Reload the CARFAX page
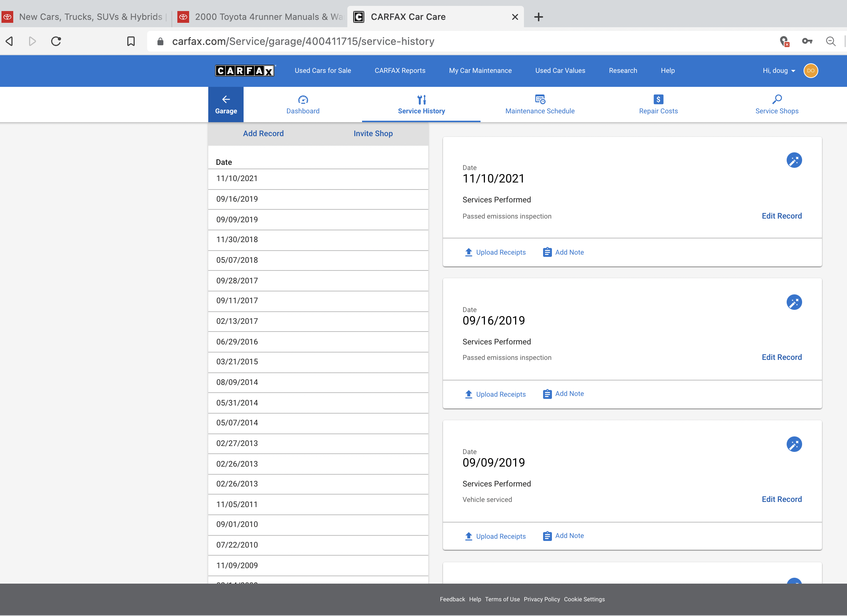Screen dimensions: 847x616 pyautogui.click(x=56, y=41)
